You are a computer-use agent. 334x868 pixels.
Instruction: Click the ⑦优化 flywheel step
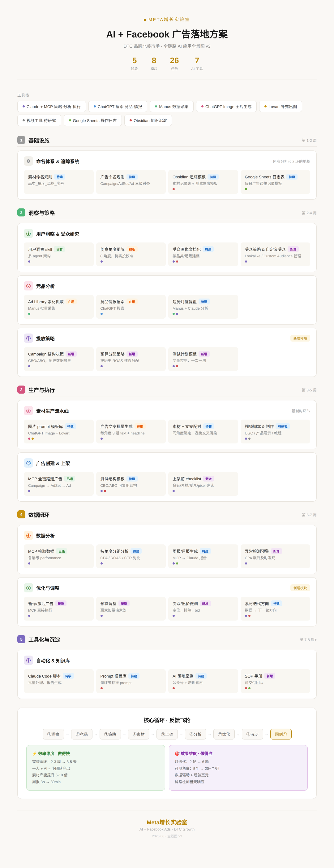pos(224,734)
